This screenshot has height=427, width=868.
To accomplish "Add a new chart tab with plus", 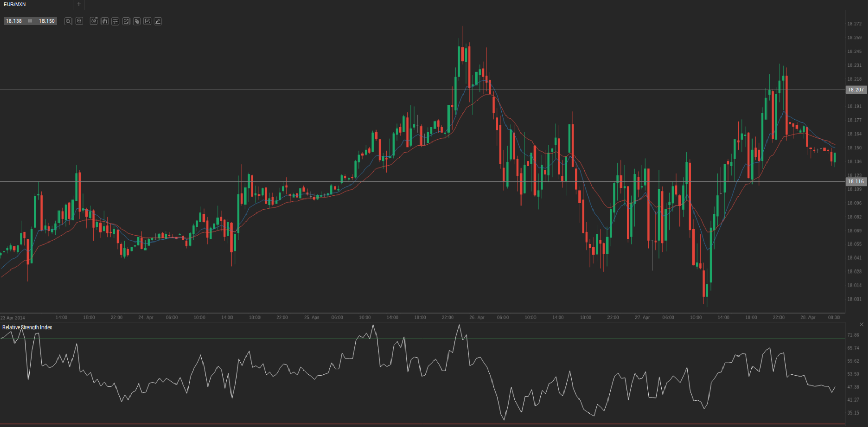I will tap(79, 4).
